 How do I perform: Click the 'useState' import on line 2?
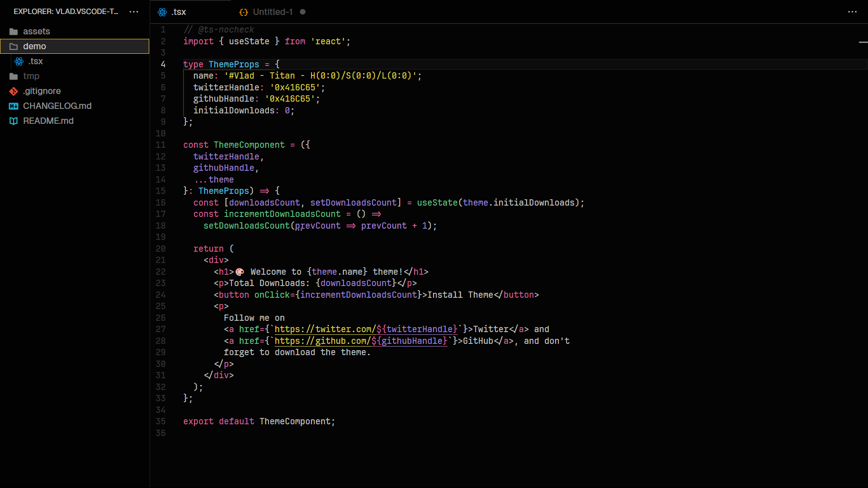(x=249, y=42)
